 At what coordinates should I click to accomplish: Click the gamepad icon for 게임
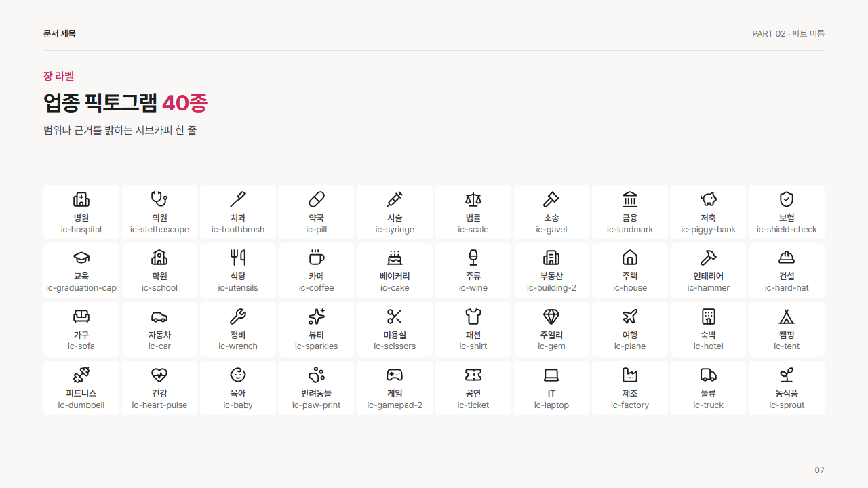point(395,375)
